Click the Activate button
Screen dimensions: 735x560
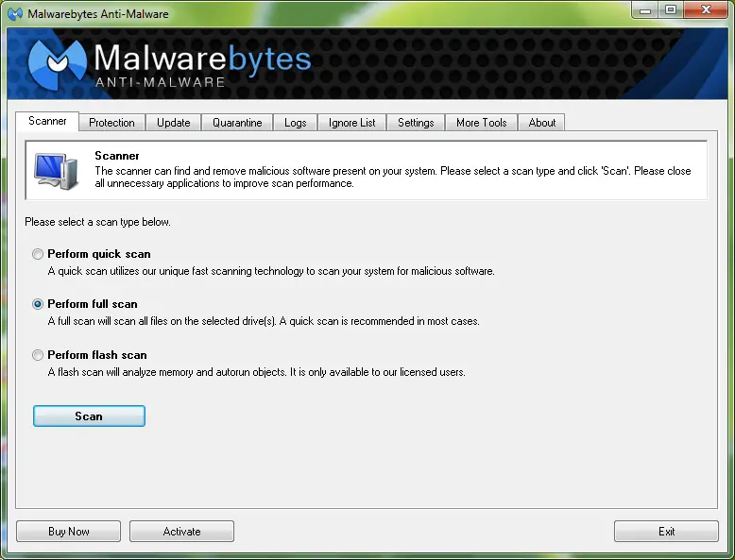182,532
